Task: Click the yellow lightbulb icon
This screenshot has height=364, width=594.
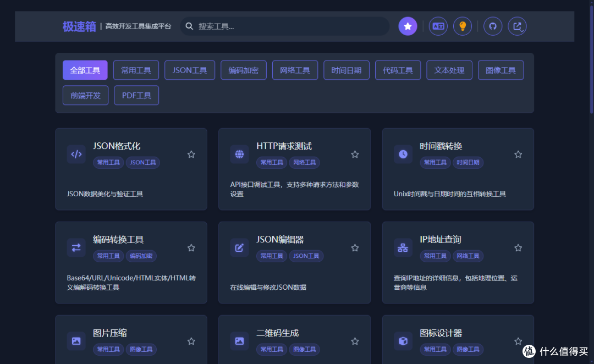Action: tap(463, 26)
